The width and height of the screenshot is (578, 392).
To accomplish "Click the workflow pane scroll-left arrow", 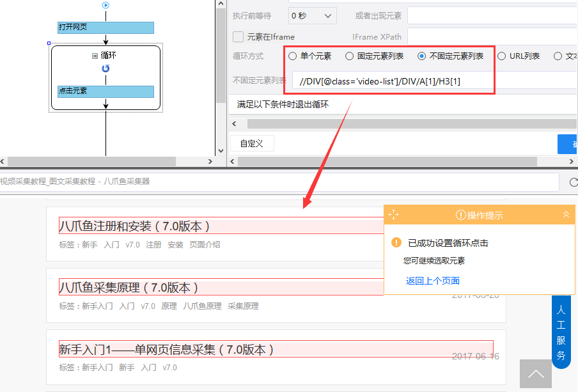I will point(3,161).
